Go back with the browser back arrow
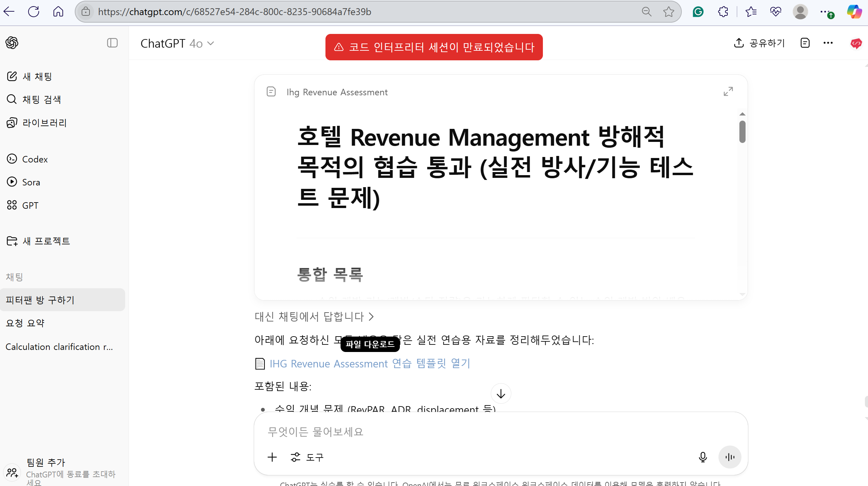The width and height of the screenshot is (868, 486). (9, 12)
